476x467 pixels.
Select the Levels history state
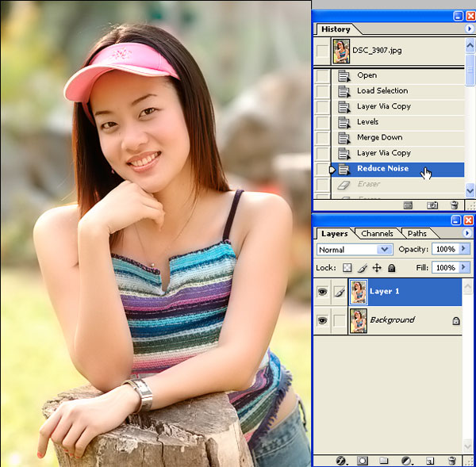tap(397, 122)
